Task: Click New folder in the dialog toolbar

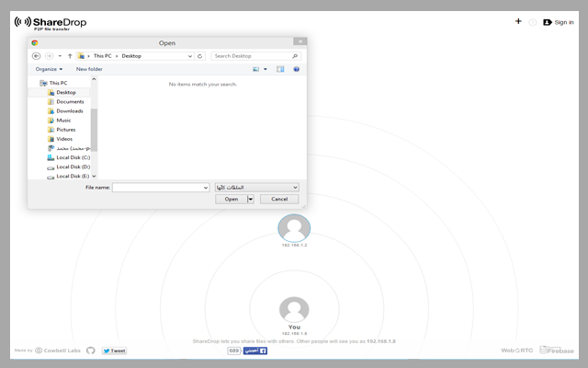Action: [89, 69]
